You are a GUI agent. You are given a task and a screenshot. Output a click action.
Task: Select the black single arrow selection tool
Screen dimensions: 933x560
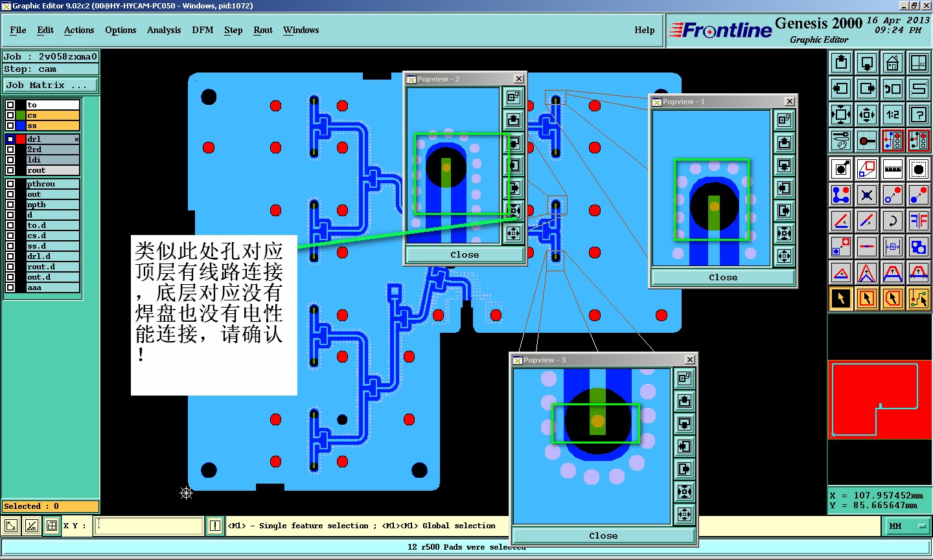(841, 298)
